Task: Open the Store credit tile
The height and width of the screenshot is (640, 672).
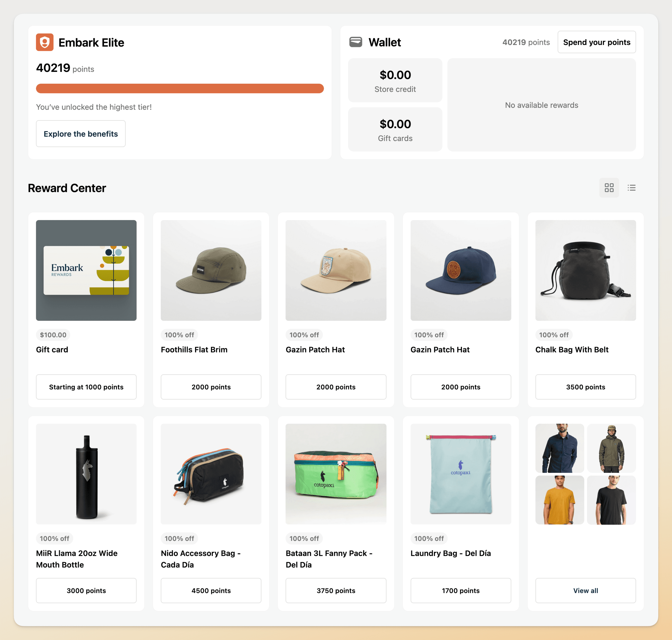Action: [395, 80]
